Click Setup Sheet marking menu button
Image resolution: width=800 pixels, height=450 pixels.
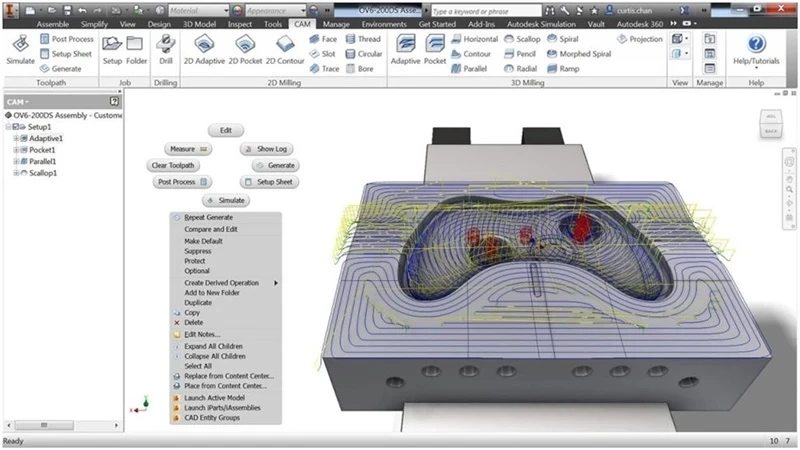[269, 182]
